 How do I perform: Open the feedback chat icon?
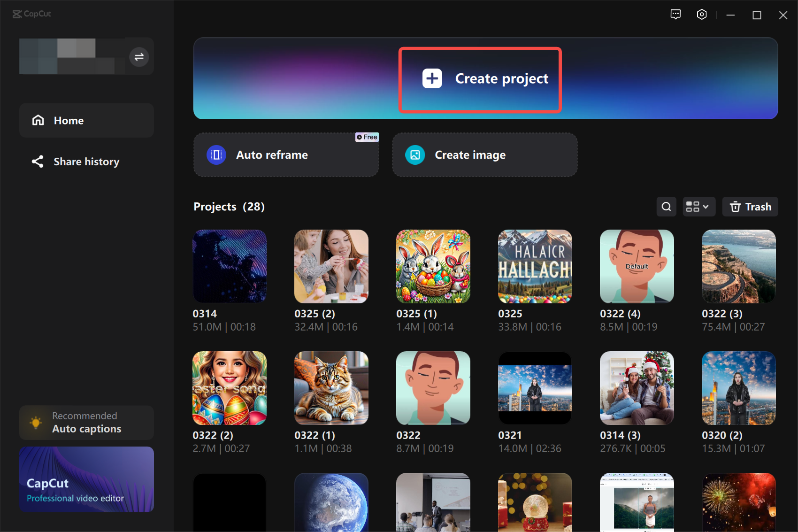[675, 15]
